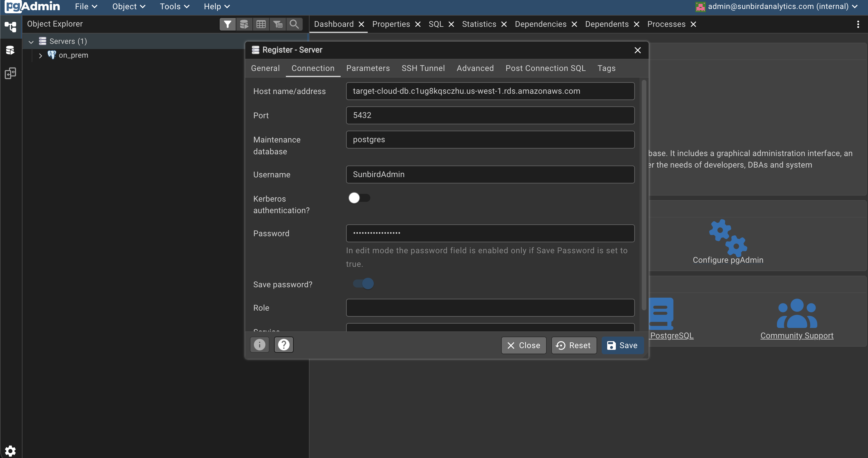Collapse the Servers tree node

click(31, 41)
